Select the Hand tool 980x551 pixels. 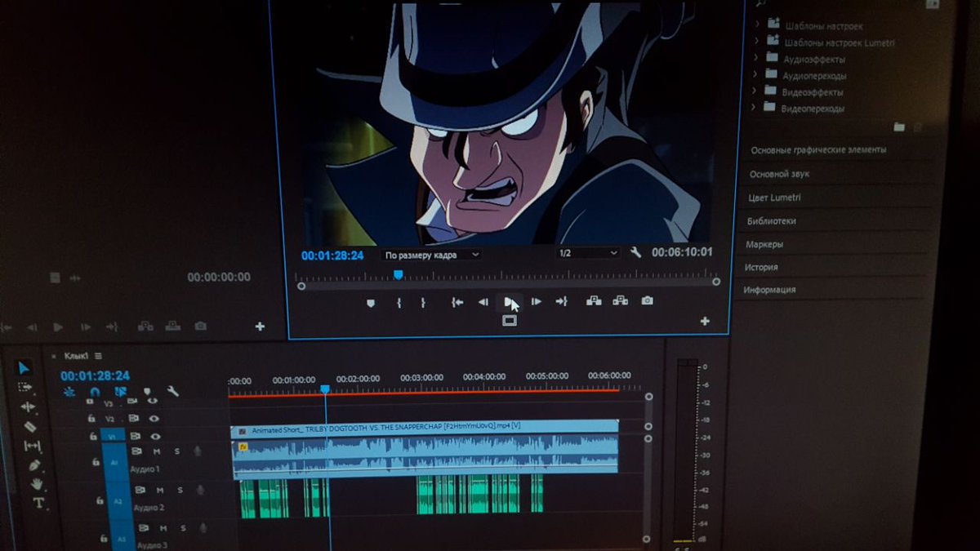click(37, 483)
